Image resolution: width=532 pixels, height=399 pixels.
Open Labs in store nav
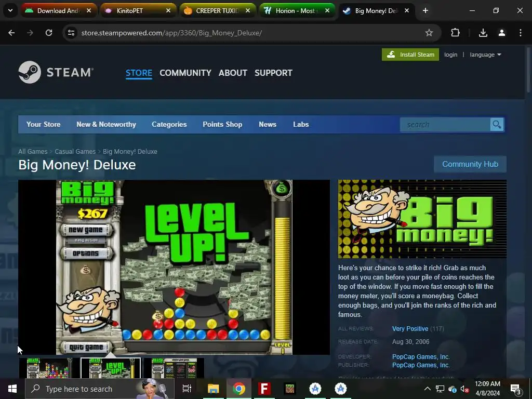coord(301,125)
